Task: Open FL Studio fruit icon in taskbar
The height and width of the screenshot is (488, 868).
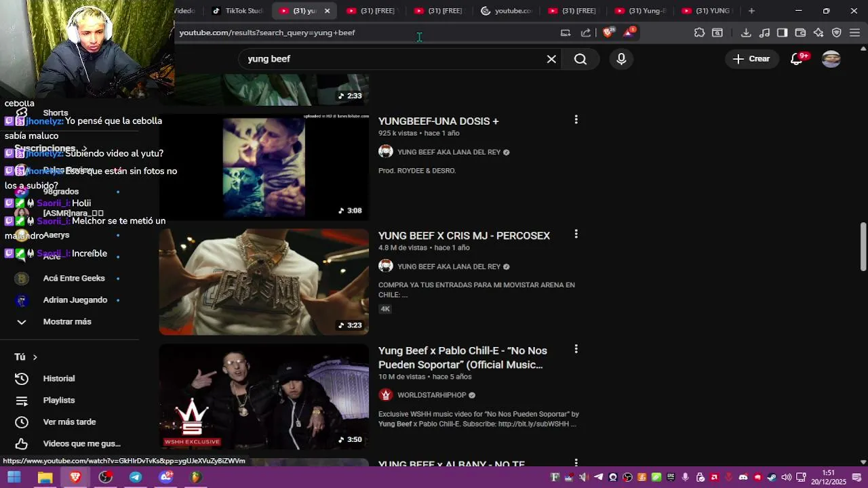Action: tap(196, 477)
